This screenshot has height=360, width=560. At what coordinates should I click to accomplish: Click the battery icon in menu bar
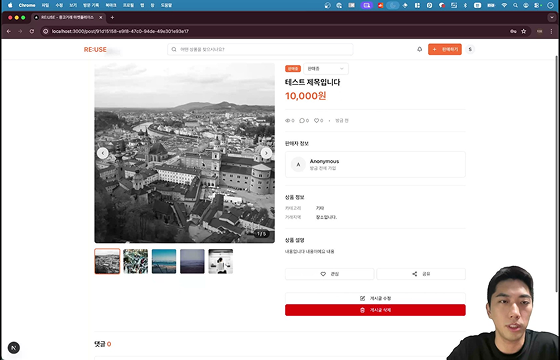click(491, 5)
